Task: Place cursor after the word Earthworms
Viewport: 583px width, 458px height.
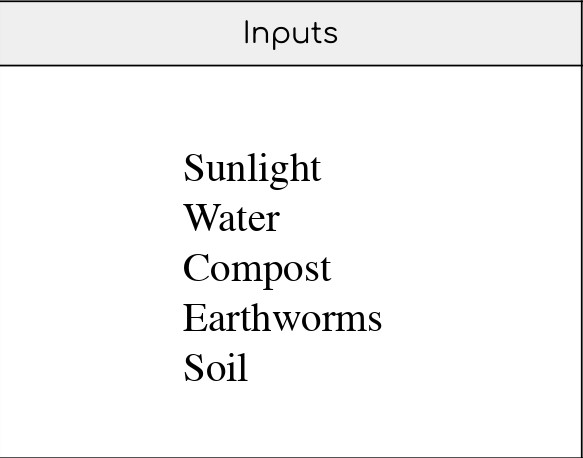Action: [383, 318]
